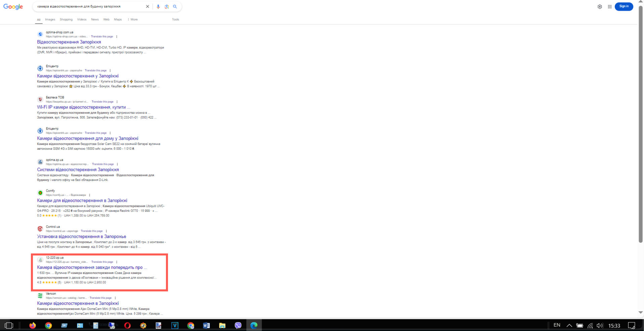Open Камери відеоспостереження у Запоріжжі Епіцентр link
This screenshot has height=331, width=644.
[x=78, y=76]
